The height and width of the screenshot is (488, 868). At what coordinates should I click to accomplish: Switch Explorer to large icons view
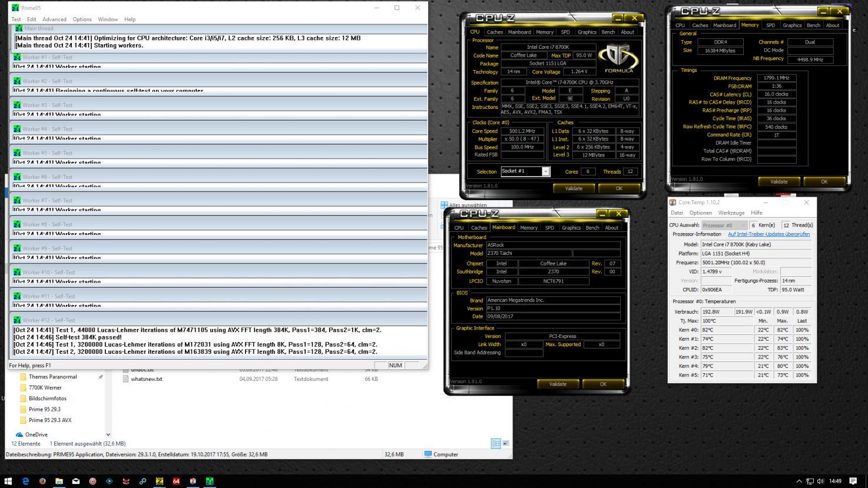505,443
